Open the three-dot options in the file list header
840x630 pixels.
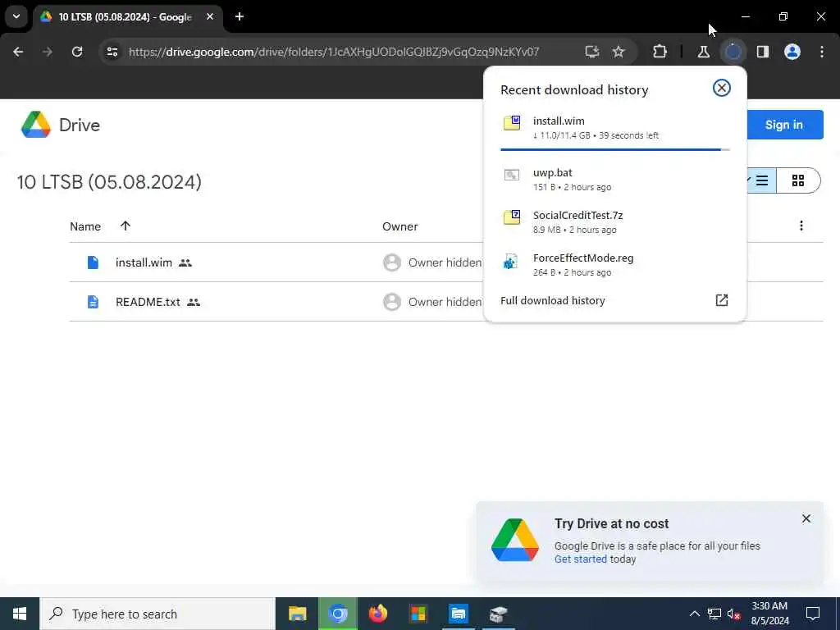point(801,226)
